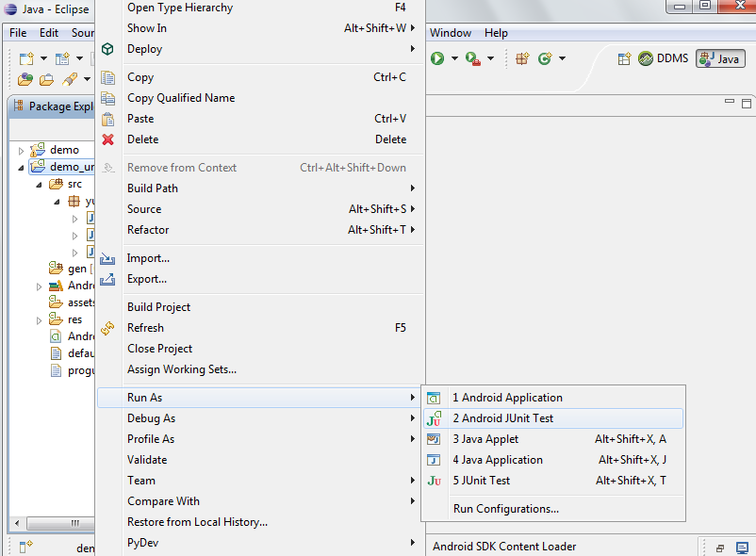Click the editor area minimize icon
This screenshot has height=556, width=756.
click(x=730, y=101)
